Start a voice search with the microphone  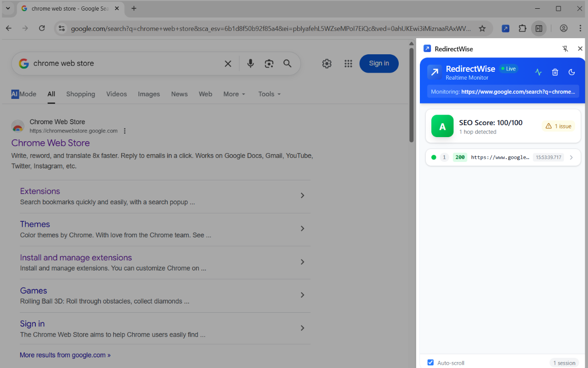tap(250, 63)
